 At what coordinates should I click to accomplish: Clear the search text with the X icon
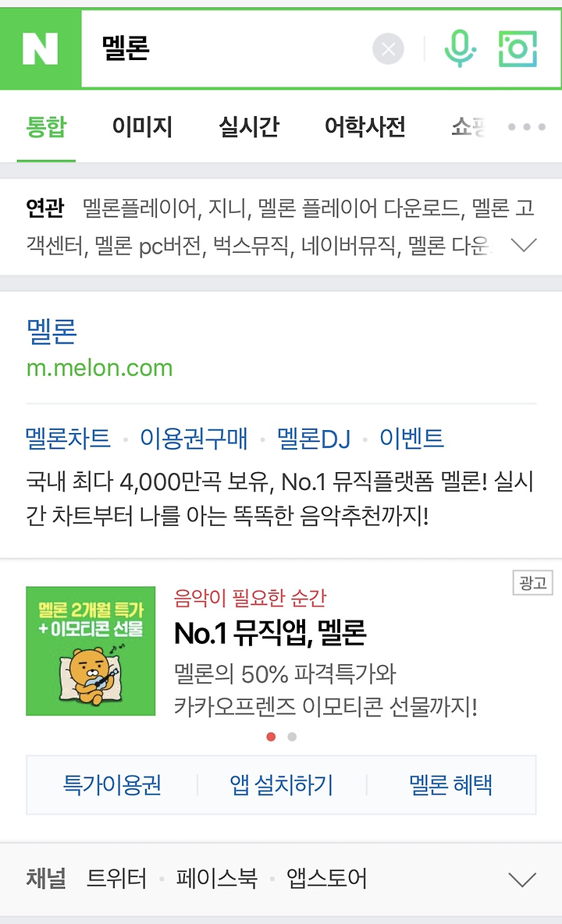pos(388,49)
